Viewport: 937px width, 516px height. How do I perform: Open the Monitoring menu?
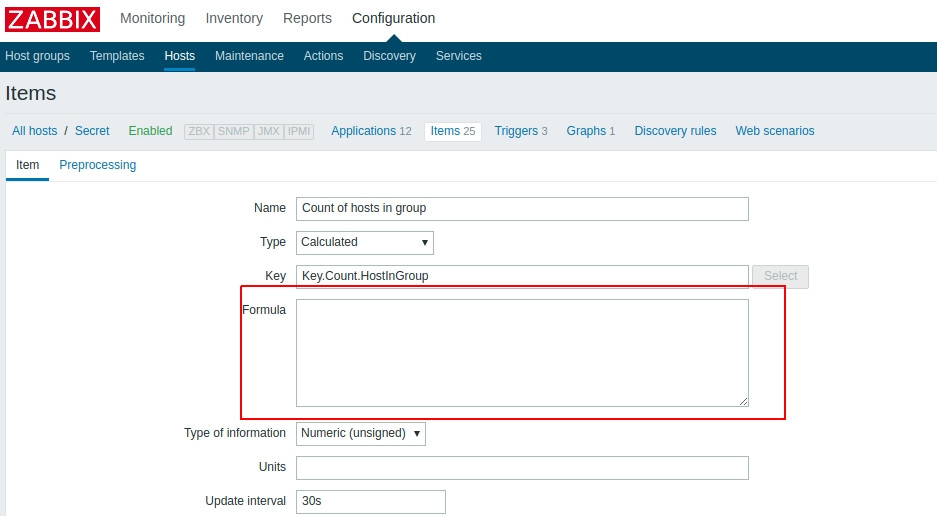click(x=152, y=18)
